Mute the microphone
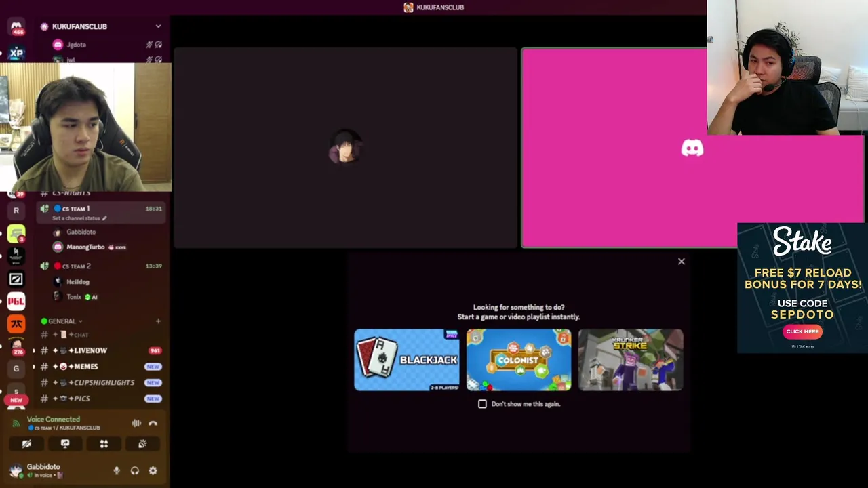This screenshot has height=488, width=868. [117, 470]
